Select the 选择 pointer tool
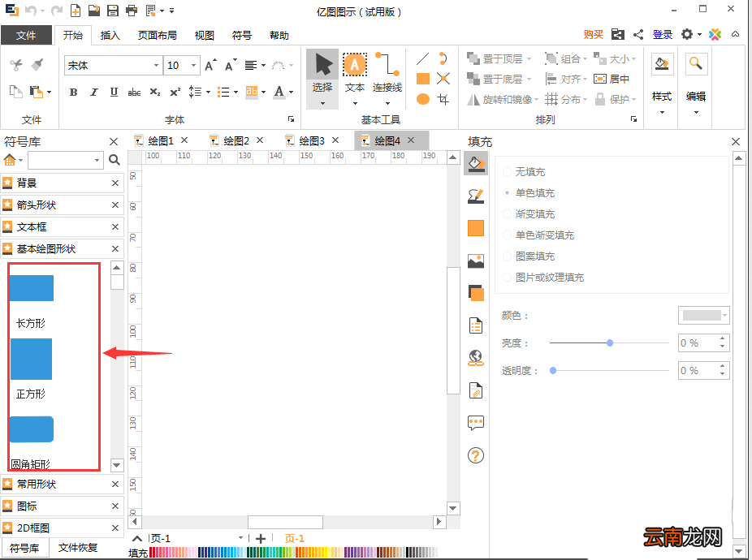The height and width of the screenshot is (560, 752). (322, 79)
